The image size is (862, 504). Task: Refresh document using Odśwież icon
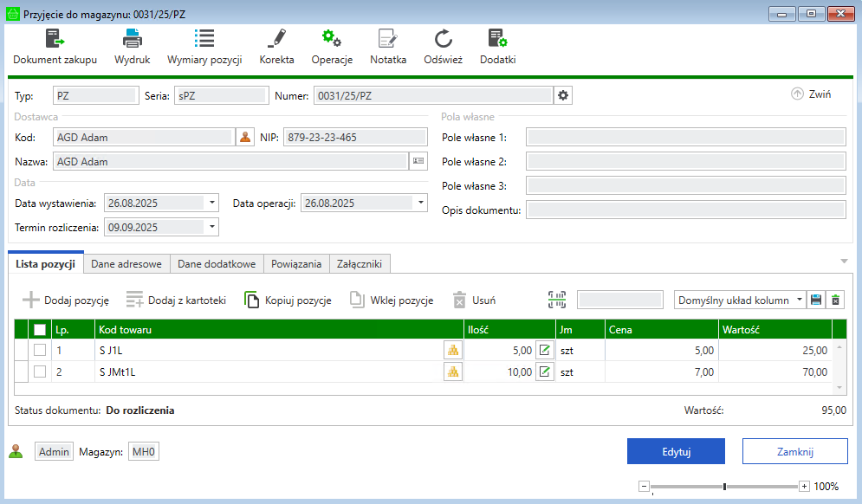click(x=443, y=39)
